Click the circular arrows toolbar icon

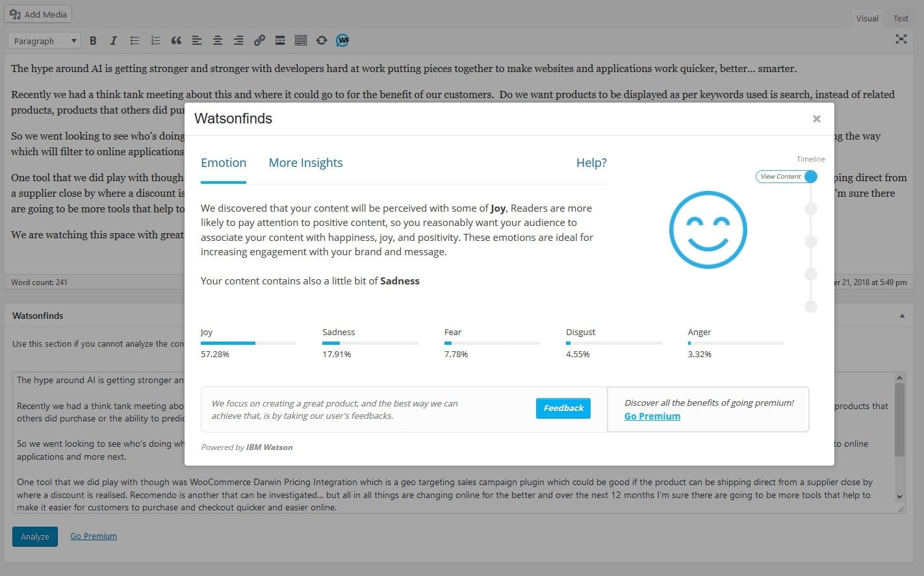tap(322, 41)
